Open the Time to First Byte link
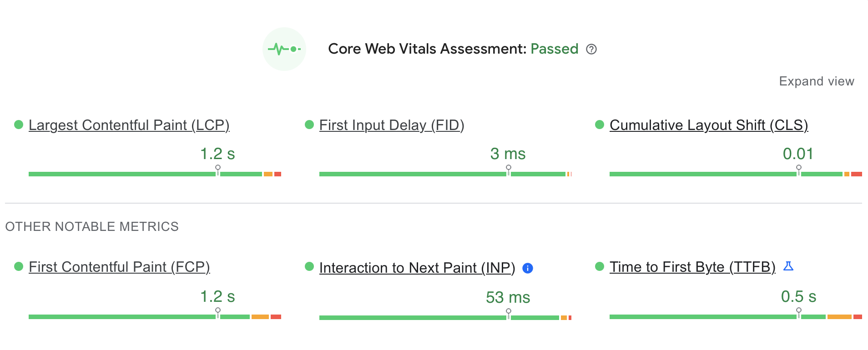This screenshot has height=350, width=868. click(692, 267)
